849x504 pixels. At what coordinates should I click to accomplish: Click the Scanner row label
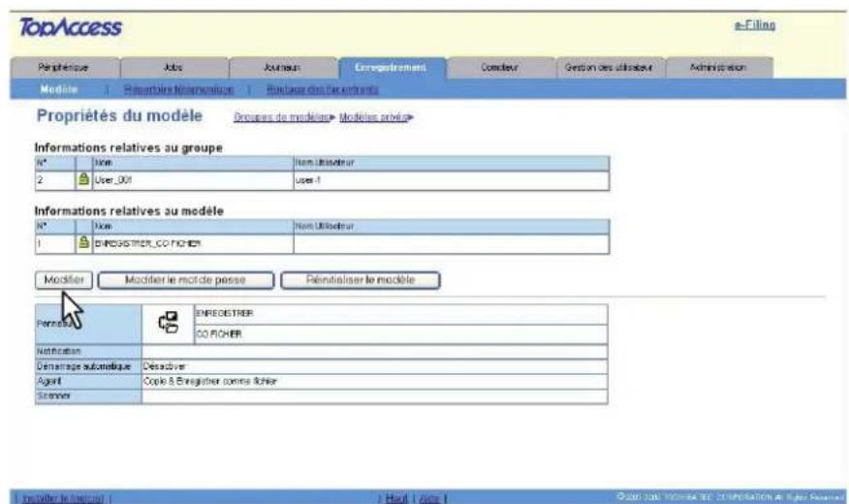tap(88, 396)
